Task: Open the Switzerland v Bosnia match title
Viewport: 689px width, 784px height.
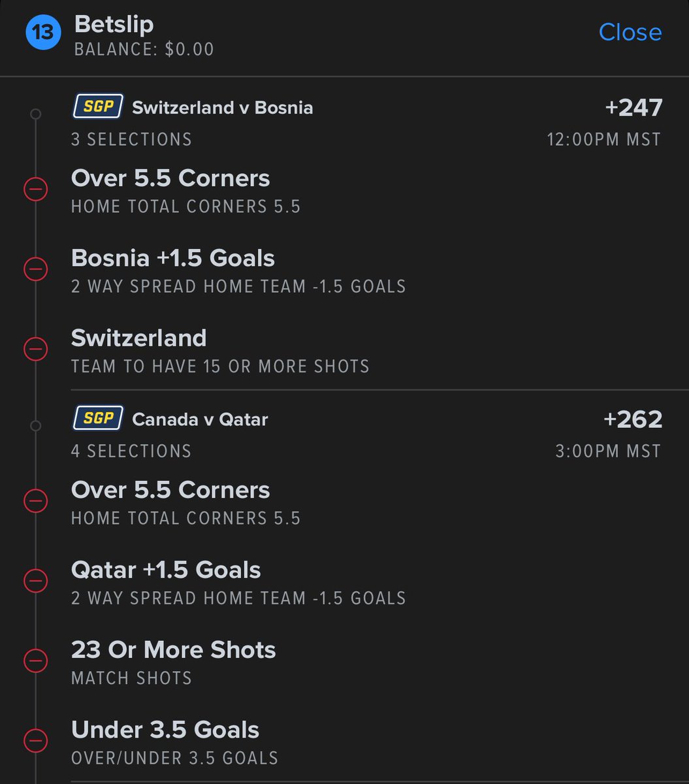Action: 223,108
